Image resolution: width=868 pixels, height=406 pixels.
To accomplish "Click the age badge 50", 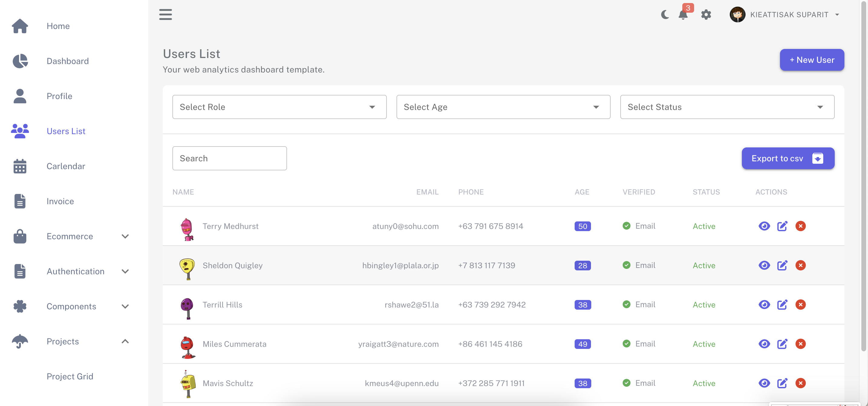I will click(x=582, y=226).
